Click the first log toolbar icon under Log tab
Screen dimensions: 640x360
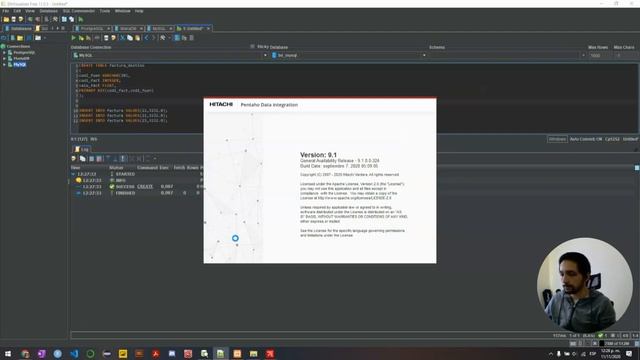73,159
